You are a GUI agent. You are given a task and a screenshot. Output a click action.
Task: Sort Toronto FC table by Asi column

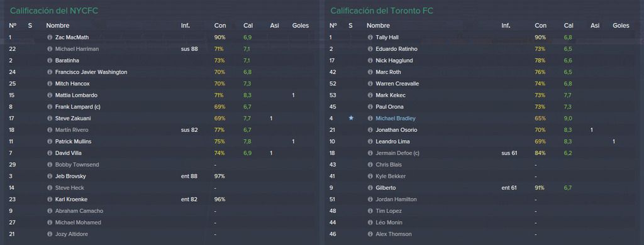coord(595,26)
